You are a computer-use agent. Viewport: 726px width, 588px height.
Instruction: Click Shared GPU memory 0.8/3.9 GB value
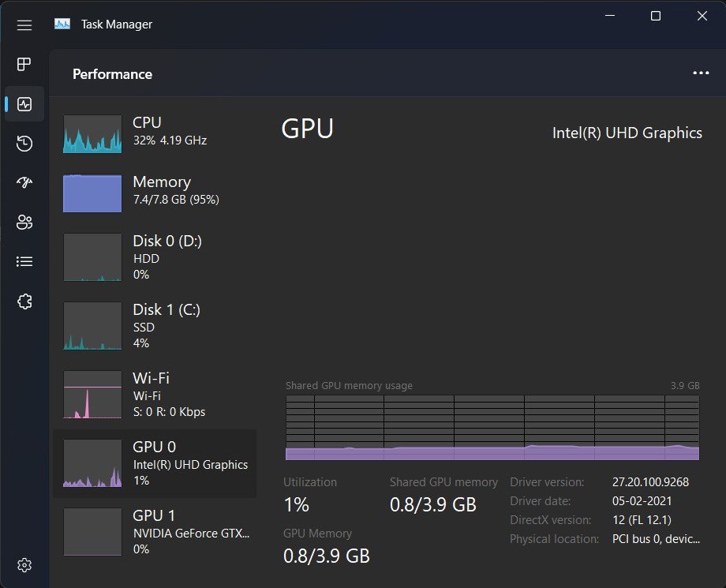(x=433, y=504)
